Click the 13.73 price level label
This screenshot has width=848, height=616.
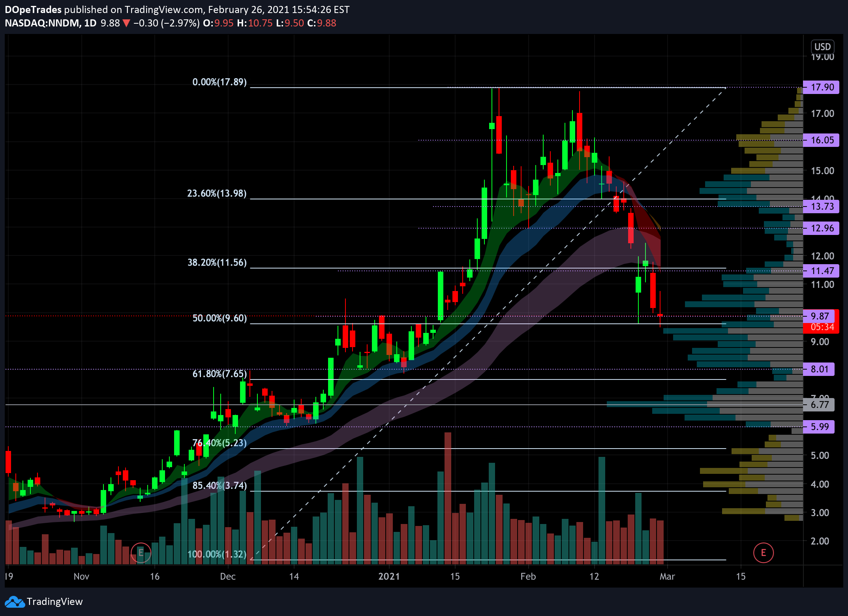[821, 207]
